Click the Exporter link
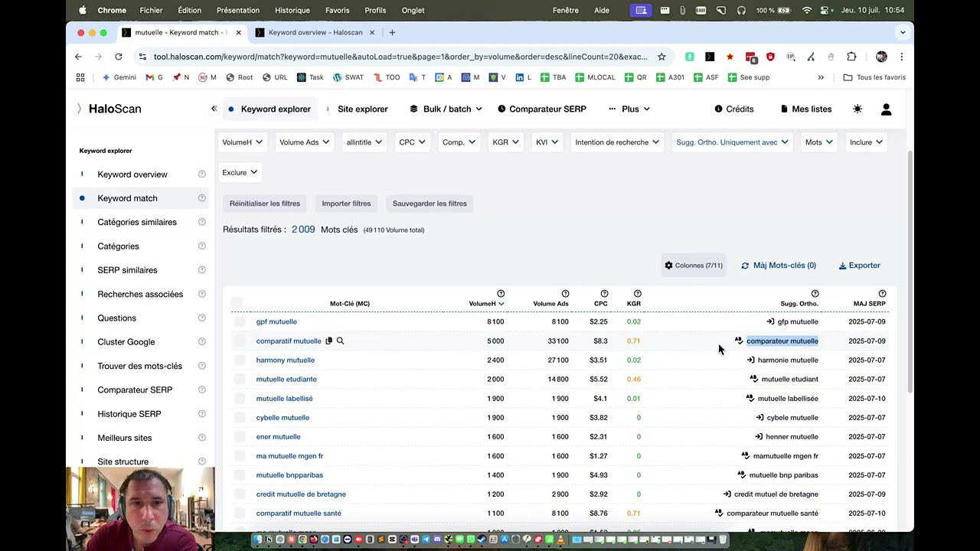This screenshot has height=551, width=980. (859, 266)
